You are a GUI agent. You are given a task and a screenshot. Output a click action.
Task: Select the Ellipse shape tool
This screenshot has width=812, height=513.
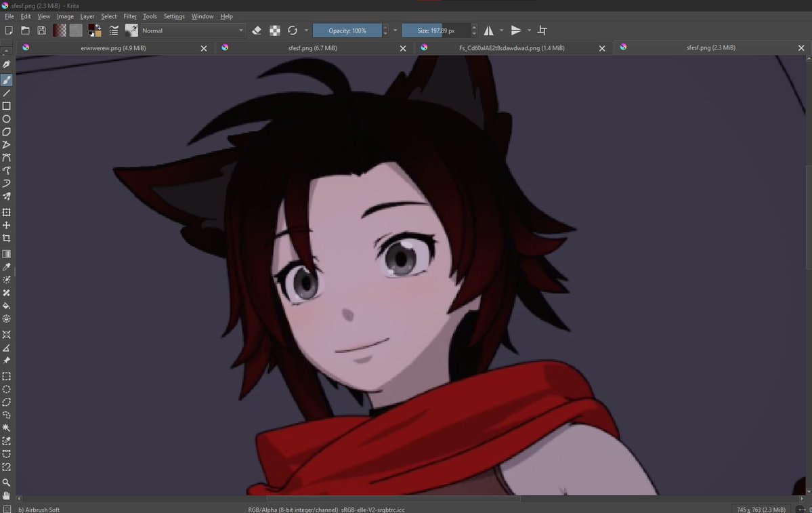pos(6,119)
